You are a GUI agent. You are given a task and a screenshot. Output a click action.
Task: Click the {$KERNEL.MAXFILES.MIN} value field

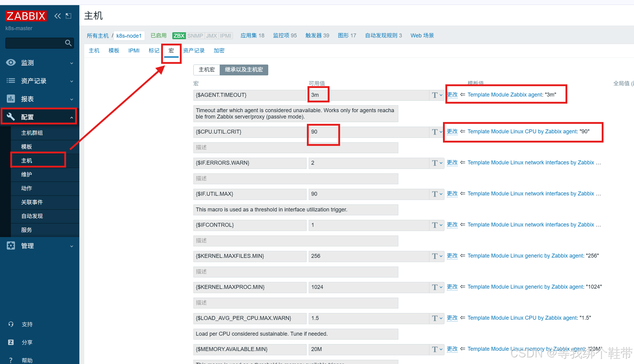[368, 256]
